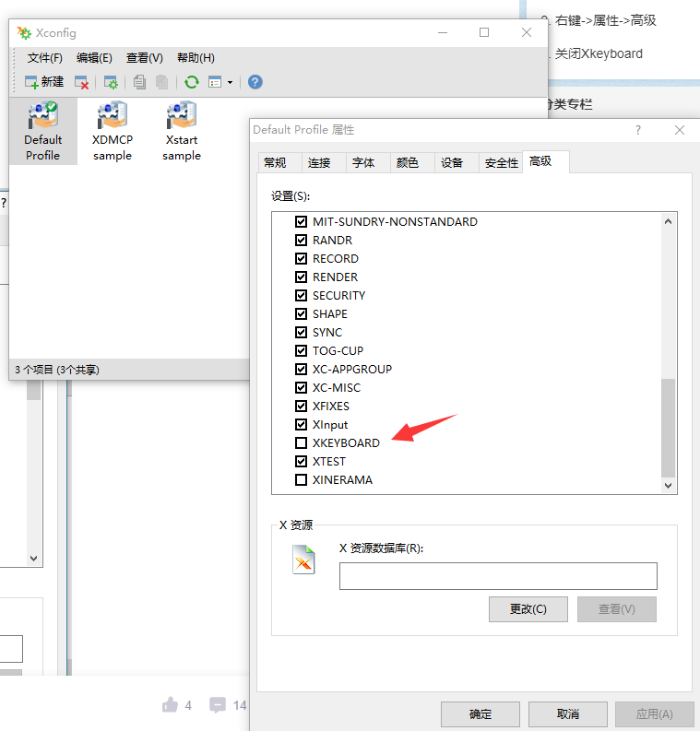Open the view mode dropdown arrow
The height and width of the screenshot is (731, 700).
point(230,83)
